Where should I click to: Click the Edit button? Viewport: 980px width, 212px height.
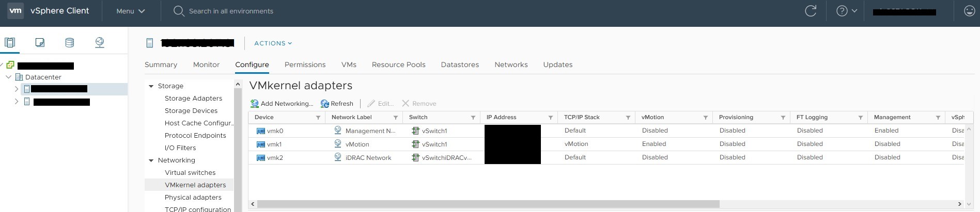pyautogui.click(x=380, y=103)
